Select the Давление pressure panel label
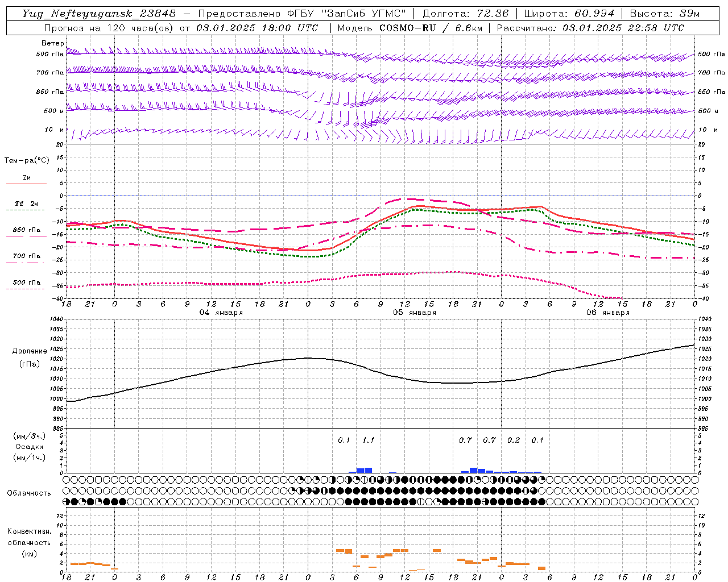This screenshot has width=728, height=582. point(29,351)
